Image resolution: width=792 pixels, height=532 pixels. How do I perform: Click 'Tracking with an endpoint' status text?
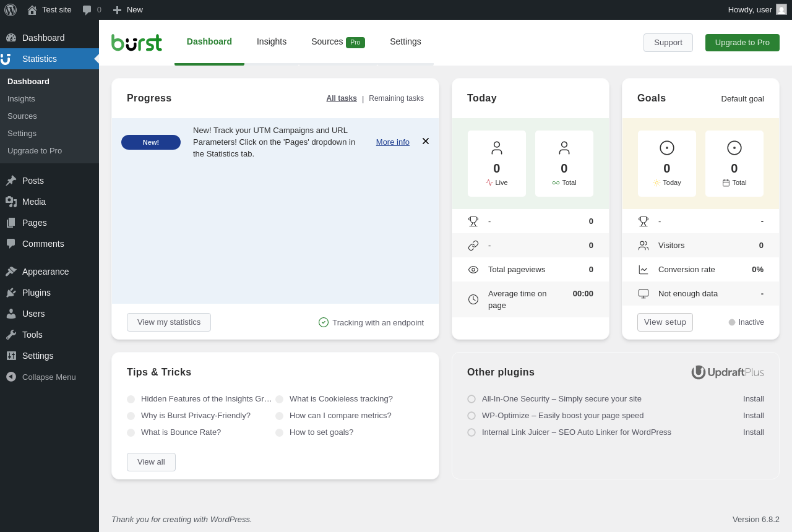pos(378,322)
